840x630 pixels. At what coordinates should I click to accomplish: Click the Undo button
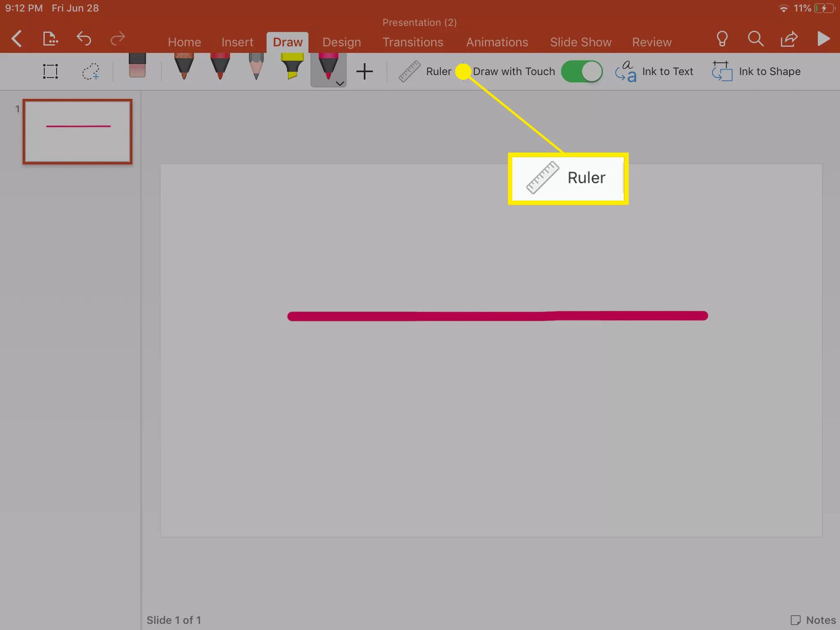click(x=84, y=38)
